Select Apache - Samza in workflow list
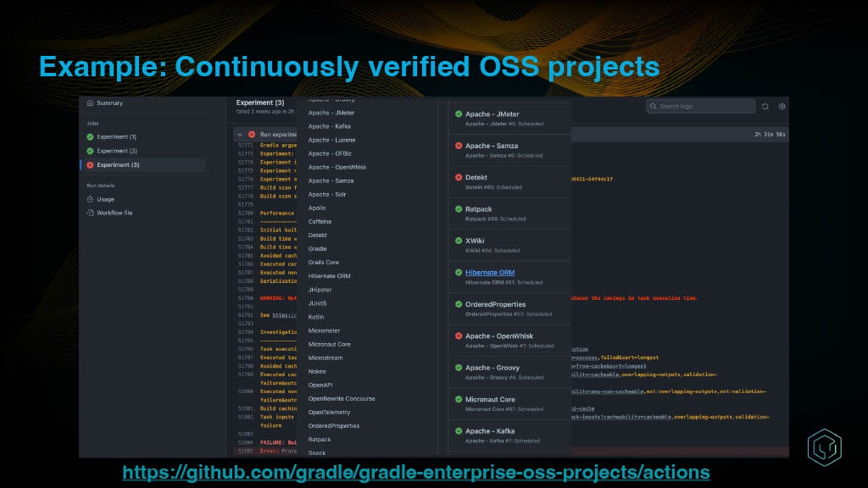 point(331,181)
